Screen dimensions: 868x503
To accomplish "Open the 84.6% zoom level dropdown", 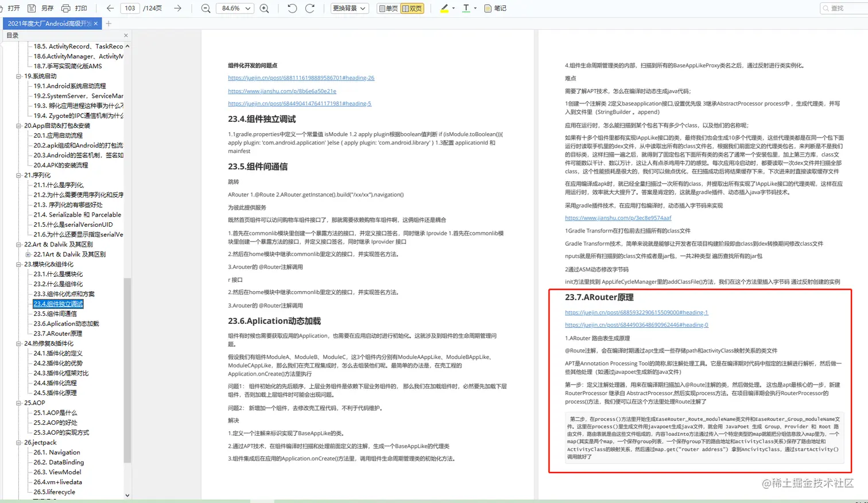I will pyautogui.click(x=235, y=8).
